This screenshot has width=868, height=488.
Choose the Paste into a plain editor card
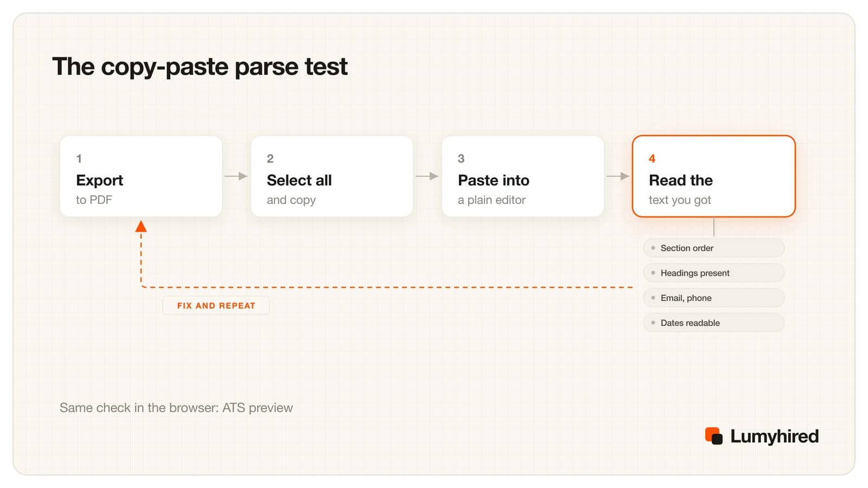point(523,176)
